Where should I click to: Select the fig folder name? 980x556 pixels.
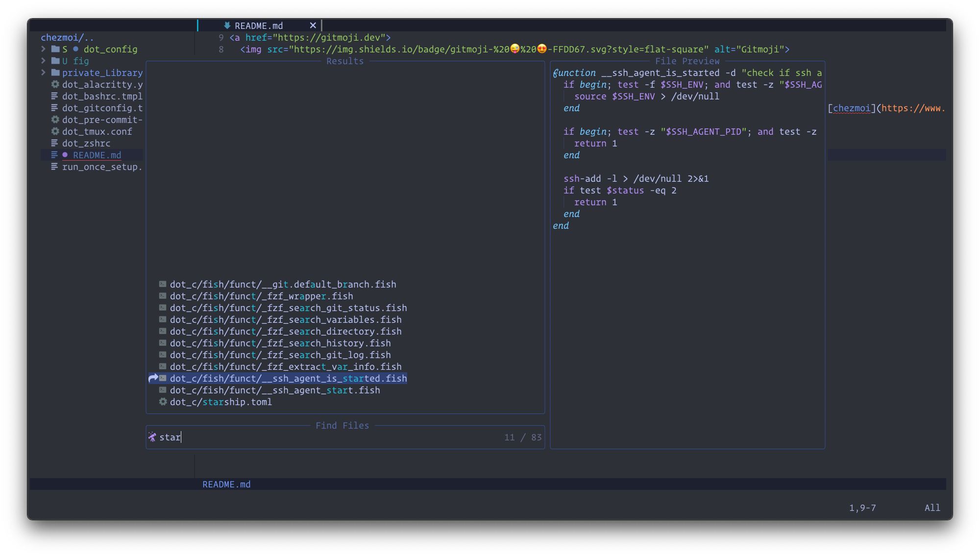click(81, 61)
